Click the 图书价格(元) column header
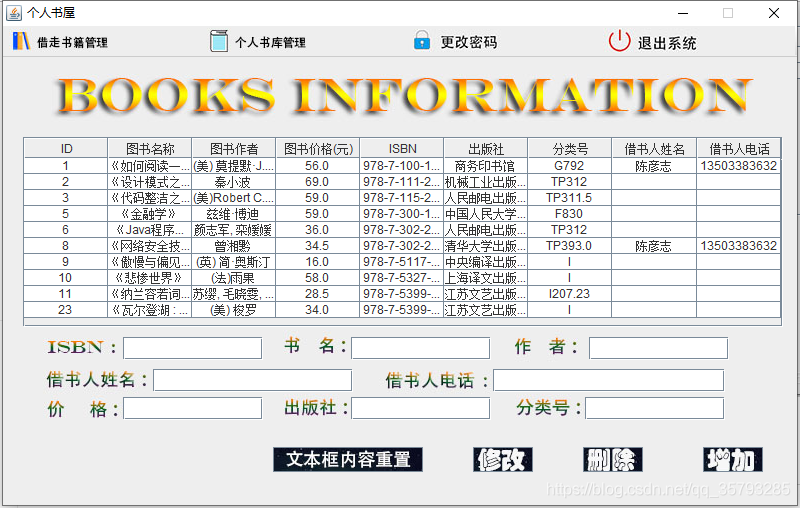800x508 pixels. (x=317, y=148)
